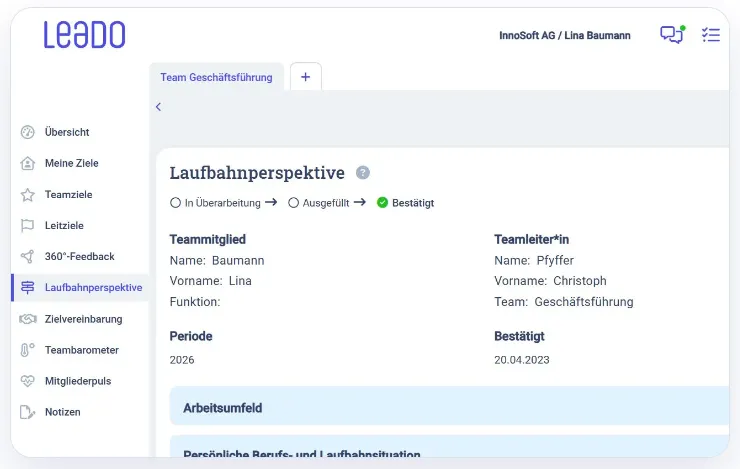Screen dimensions: 740x469
Task: Click the Laufbahnperspektive signpost icon
Action: [x=27, y=287]
